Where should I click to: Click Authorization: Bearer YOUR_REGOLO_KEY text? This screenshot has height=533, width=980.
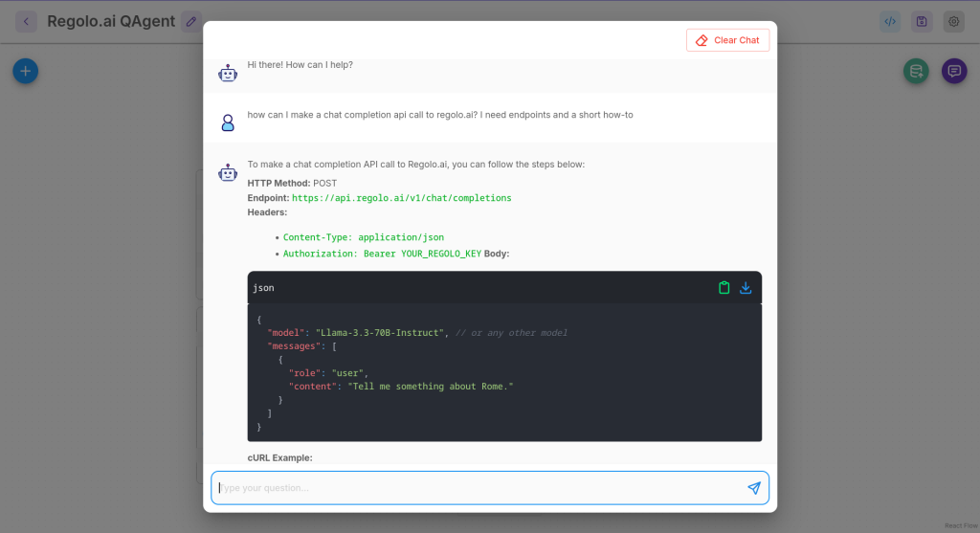coord(382,254)
